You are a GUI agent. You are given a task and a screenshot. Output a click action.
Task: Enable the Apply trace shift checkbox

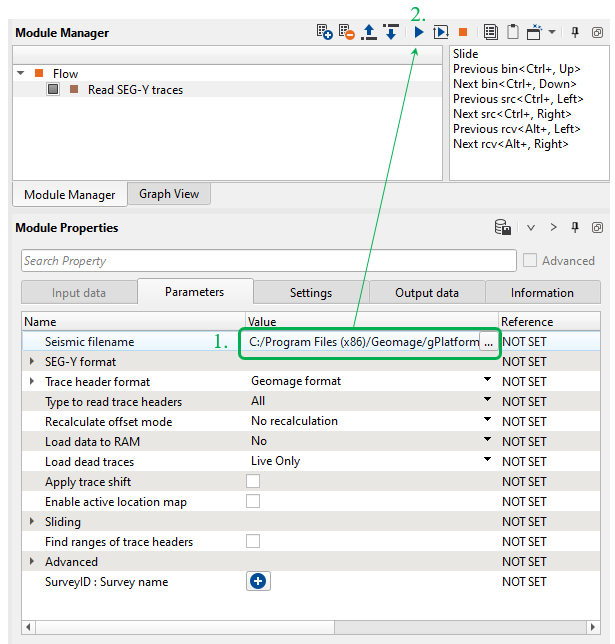(254, 481)
